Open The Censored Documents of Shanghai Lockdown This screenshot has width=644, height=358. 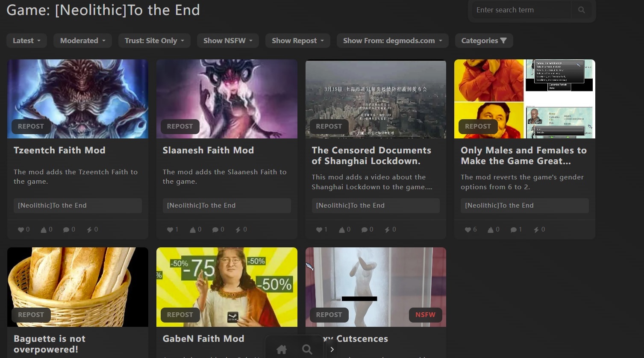[371, 156]
